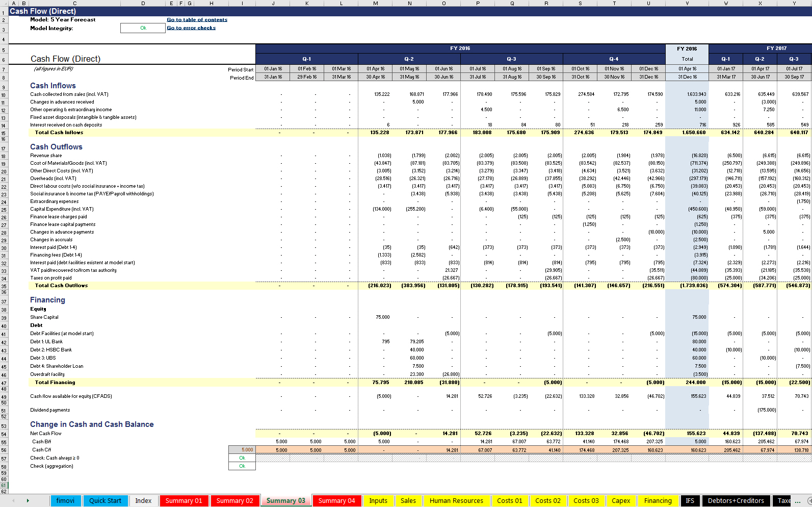Viewport: 812px width, 507px height.
Task: Open the Capex sheet tab
Action: [621, 501]
